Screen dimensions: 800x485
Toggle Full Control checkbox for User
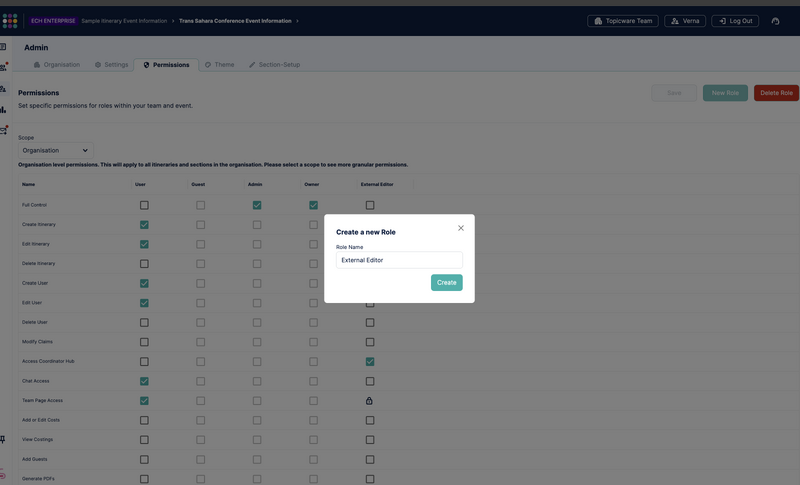[x=144, y=205]
